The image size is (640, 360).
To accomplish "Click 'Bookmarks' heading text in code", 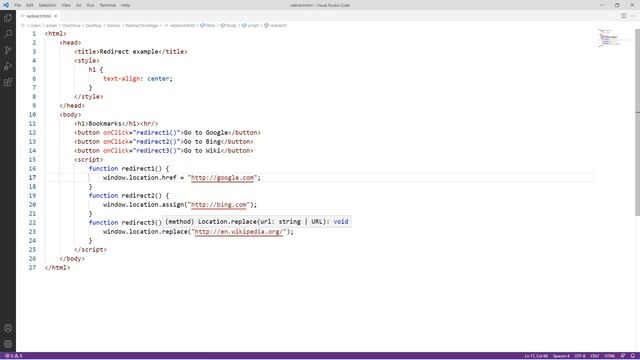I will tap(105, 123).
